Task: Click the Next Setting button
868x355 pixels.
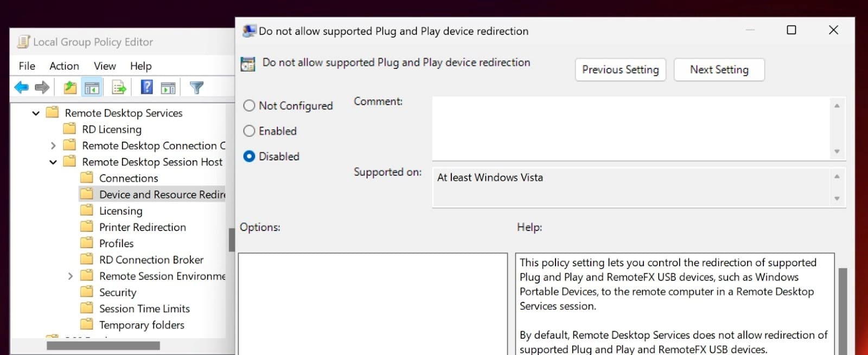Action: [x=719, y=69]
